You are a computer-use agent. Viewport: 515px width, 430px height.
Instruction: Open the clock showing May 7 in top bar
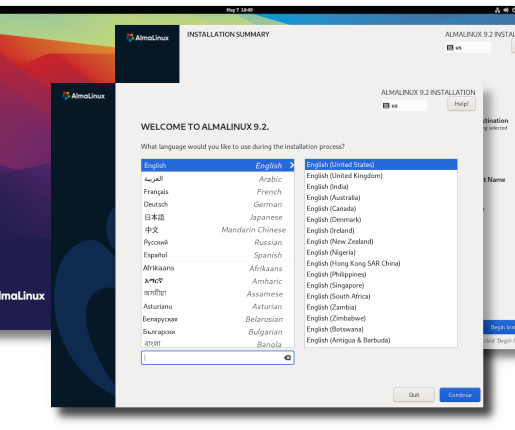point(239,10)
